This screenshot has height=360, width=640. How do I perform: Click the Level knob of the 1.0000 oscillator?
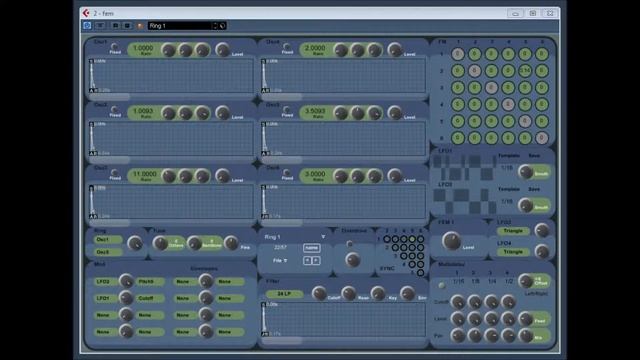coord(222,50)
